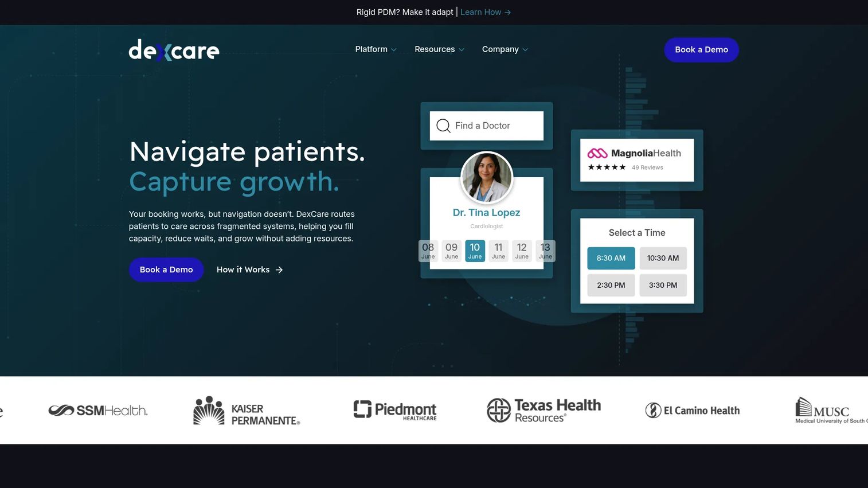Screen dimensions: 868x488
Task: Click the Texas Health Resources logo
Action: [544, 410]
